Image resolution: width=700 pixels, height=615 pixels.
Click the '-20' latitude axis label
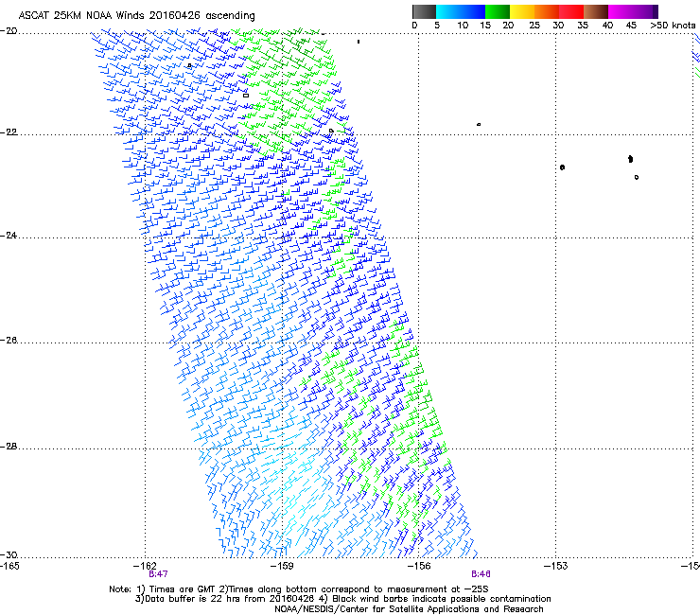(x=9, y=31)
